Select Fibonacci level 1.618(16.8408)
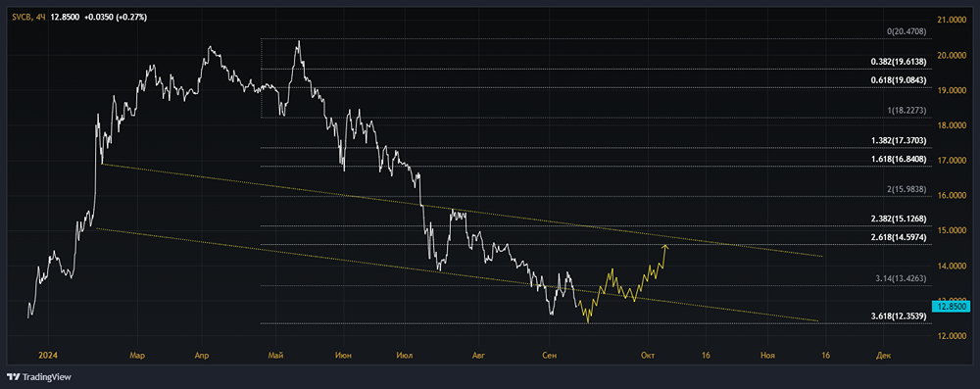 (898, 159)
